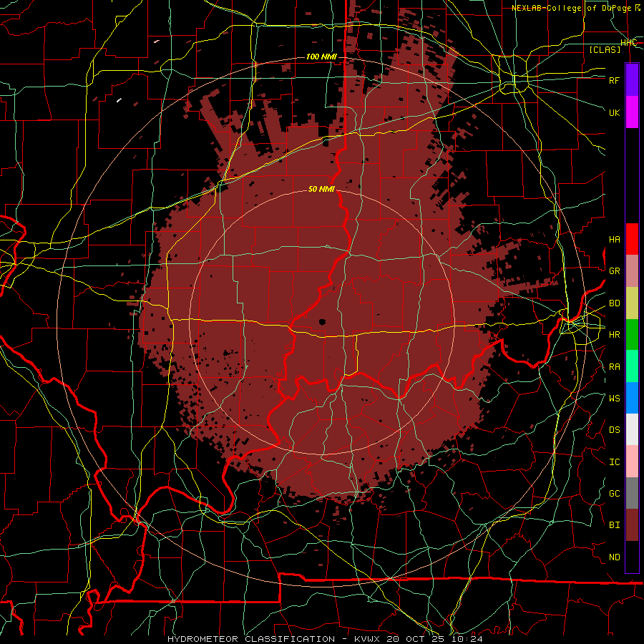
Task: Click the ND legend label
Action: click(615, 557)
